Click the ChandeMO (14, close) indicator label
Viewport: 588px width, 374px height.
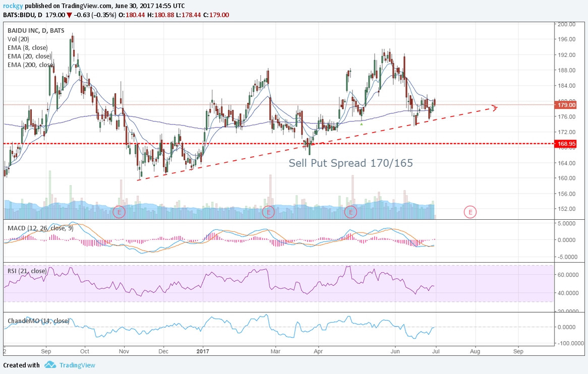tap(39, 321)
